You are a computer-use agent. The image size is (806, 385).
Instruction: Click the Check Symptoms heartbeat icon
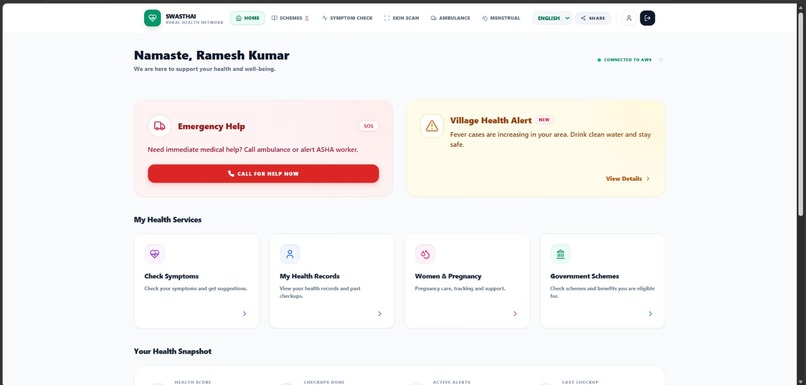155,254
